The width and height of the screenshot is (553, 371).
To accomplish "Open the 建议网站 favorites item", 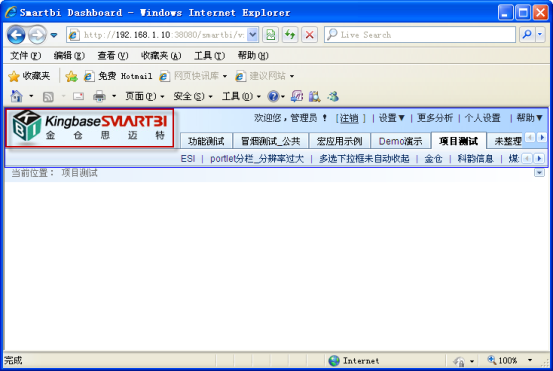I will [x=265, y=76].
